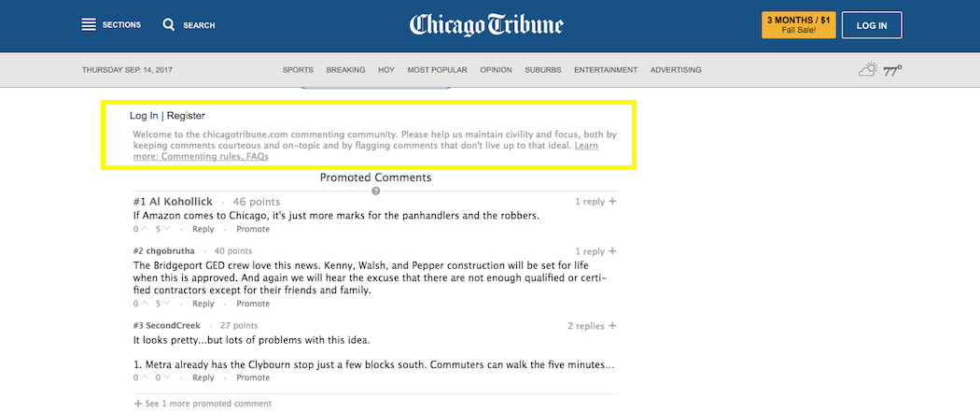Click Log In link above comments
The image size is (980, 412).
pos(144,116)
